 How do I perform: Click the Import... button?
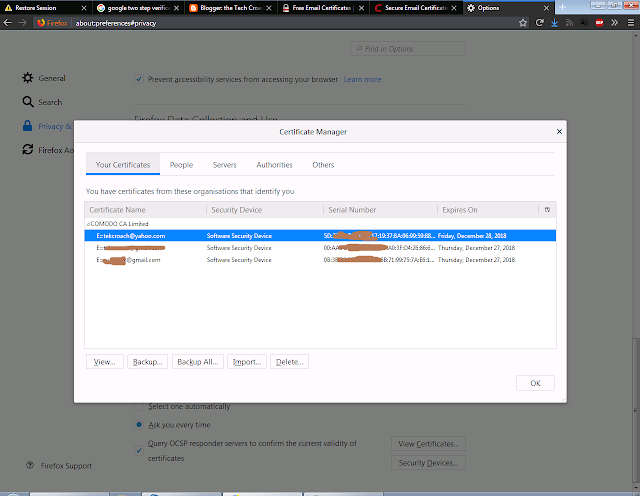coord(247,362)
